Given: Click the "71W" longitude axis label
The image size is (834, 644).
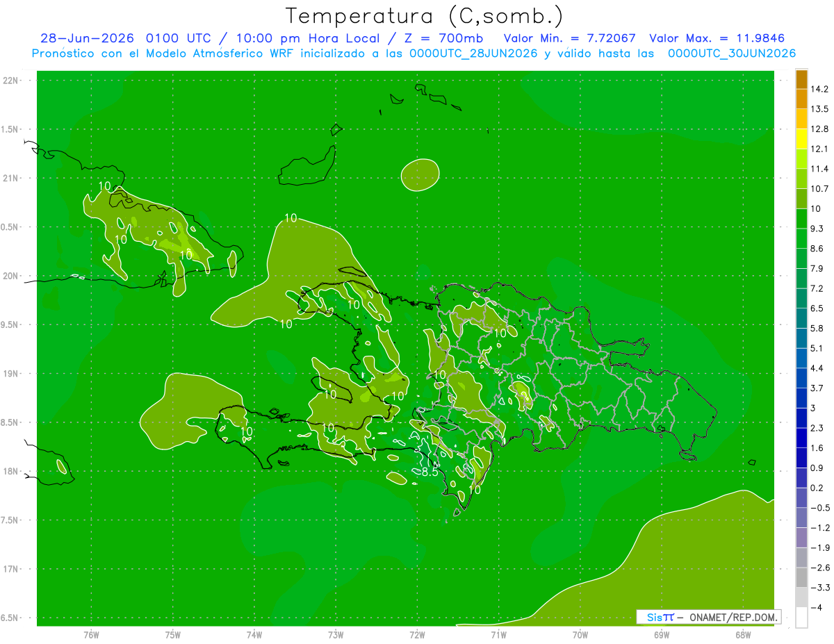Looking at the screenshot, I should pos(498,634).
